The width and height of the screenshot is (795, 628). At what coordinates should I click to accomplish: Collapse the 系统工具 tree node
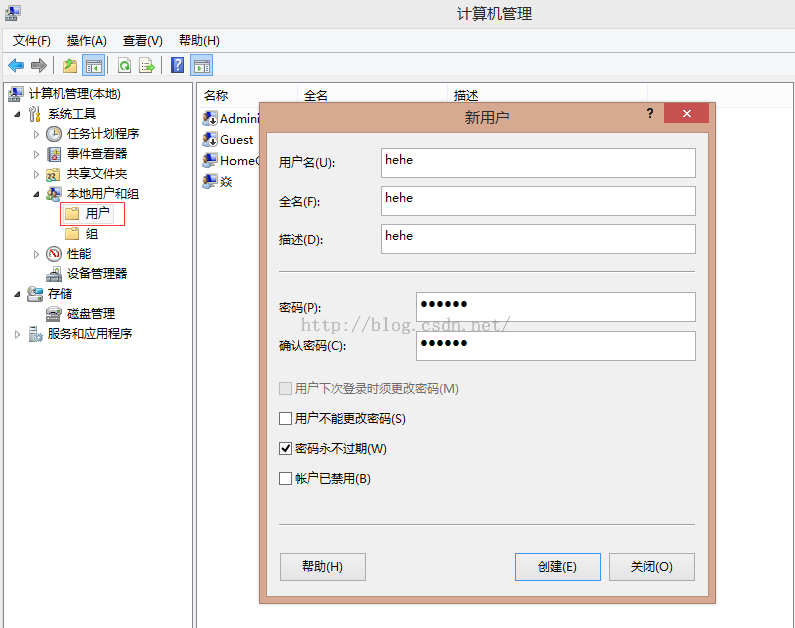[x=17, y=114]
